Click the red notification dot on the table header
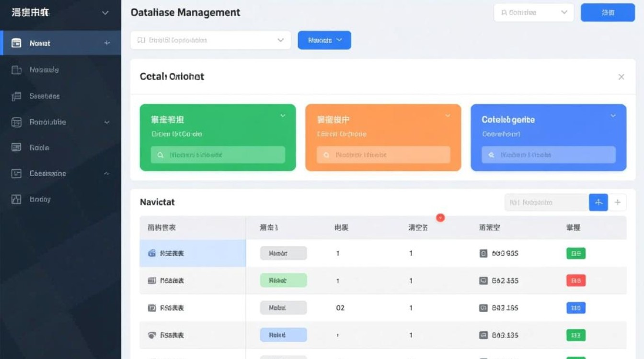This screenshot has height=359, width=644. 440,218
